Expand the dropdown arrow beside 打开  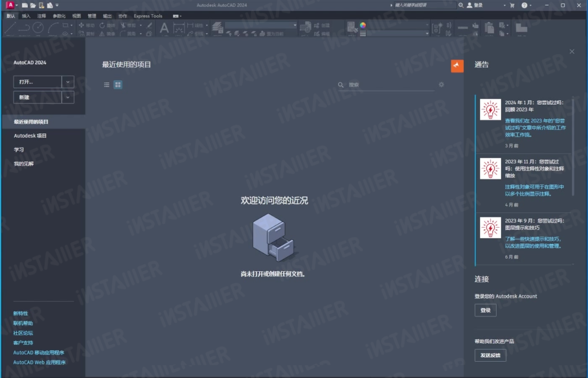(68, 82)
